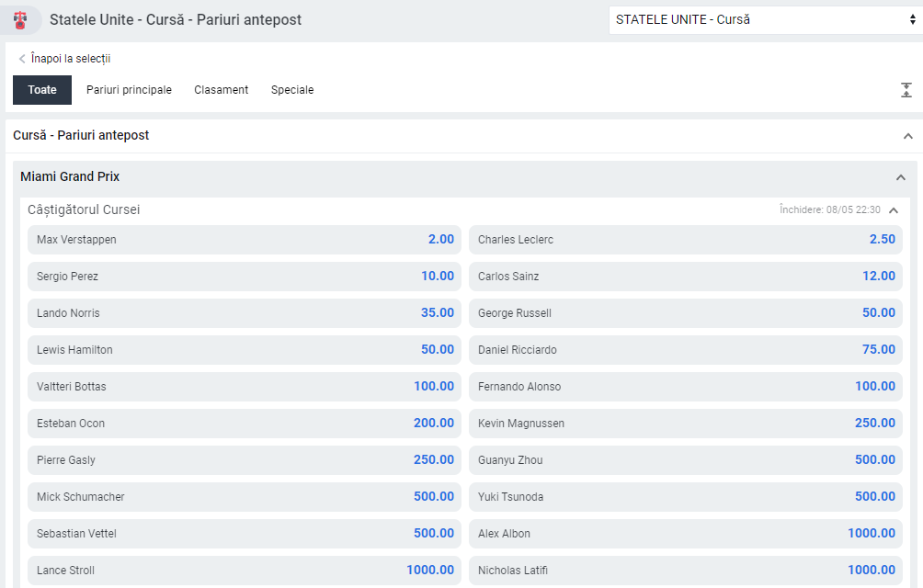Open the STATELE UNITE - Cursă dropdown
The height and width of the screenshot is (588, 923).
(x=765, y=20)
